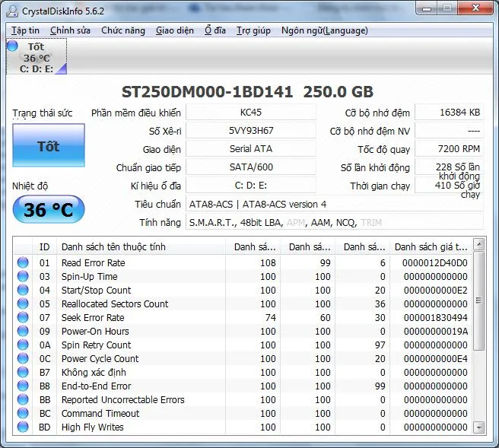Viewport: 499px width, 448px height.
Task: Click raw value 0000012D40D0
Action: pos(434,263)
